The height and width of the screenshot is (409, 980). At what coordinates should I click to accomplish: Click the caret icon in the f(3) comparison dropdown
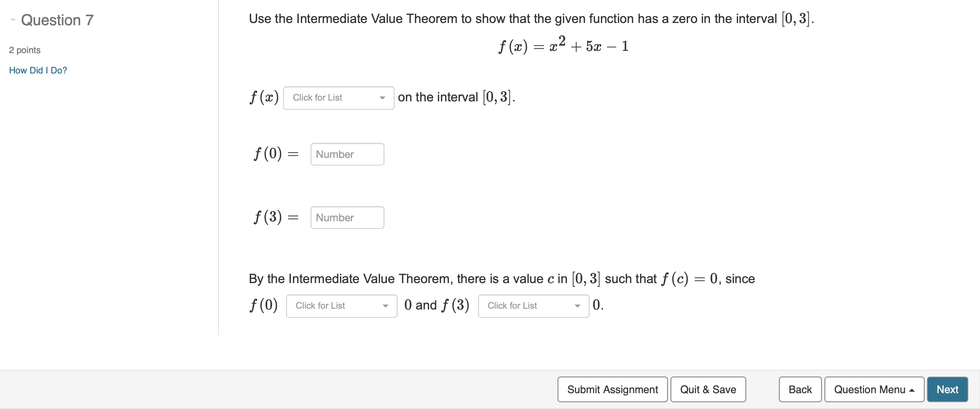click(578, 306)
